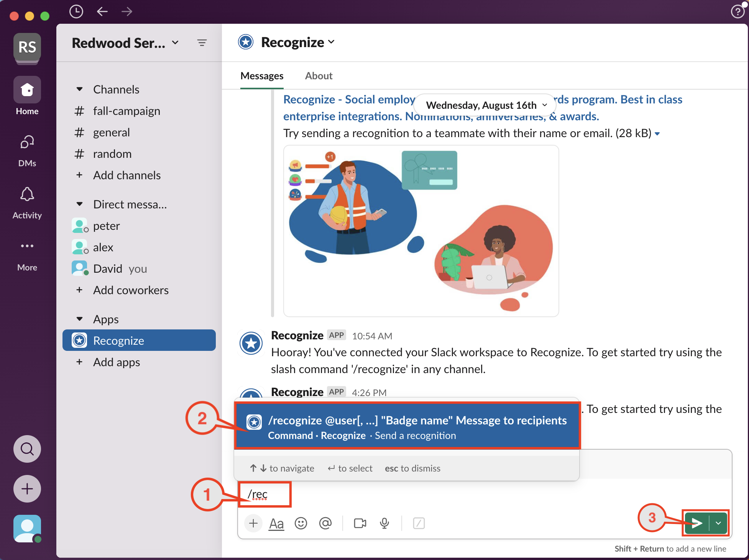Select the /recognize command suggestion
Viewport: 749px width, 560px height.
[407, 426]
